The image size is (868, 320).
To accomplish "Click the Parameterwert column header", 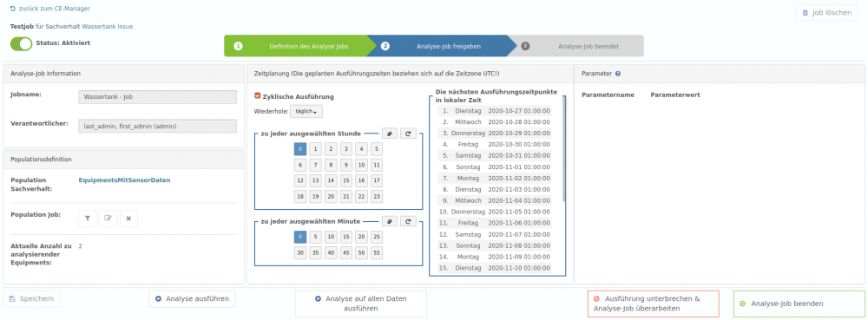I will [x=675, y=95].
